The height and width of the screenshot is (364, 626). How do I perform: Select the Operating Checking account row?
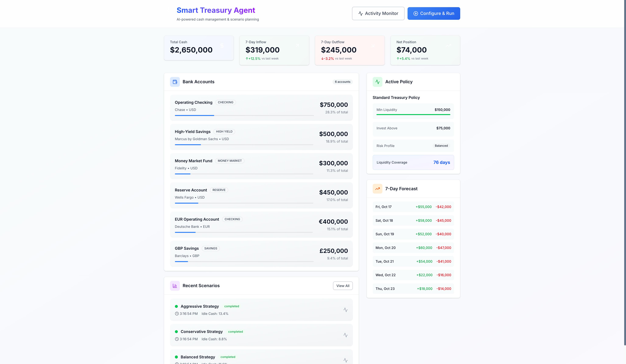261,108
